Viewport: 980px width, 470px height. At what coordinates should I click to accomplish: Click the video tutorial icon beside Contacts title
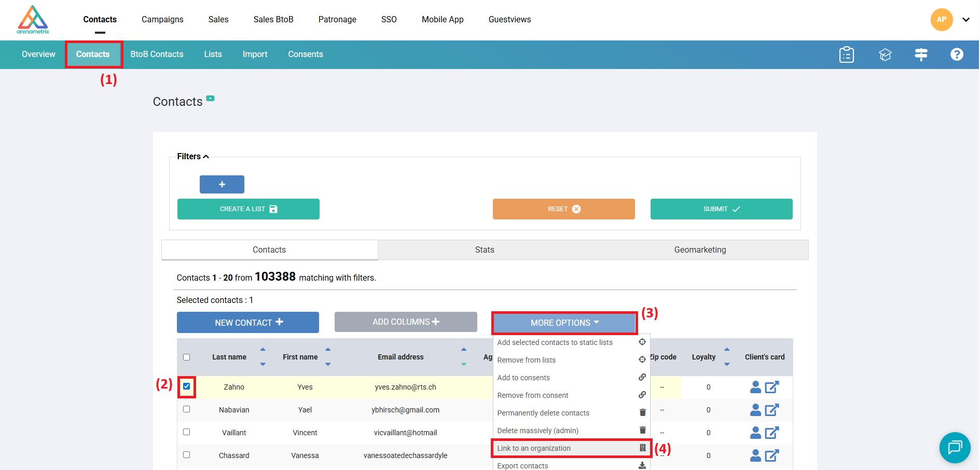[x=210, y=98]
